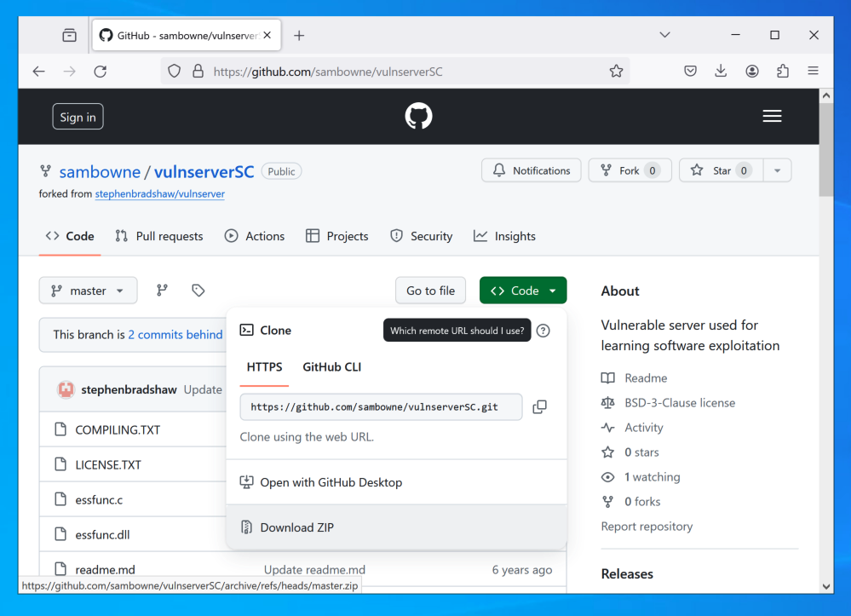Open the Activity link in About

(x=632, y=428)
